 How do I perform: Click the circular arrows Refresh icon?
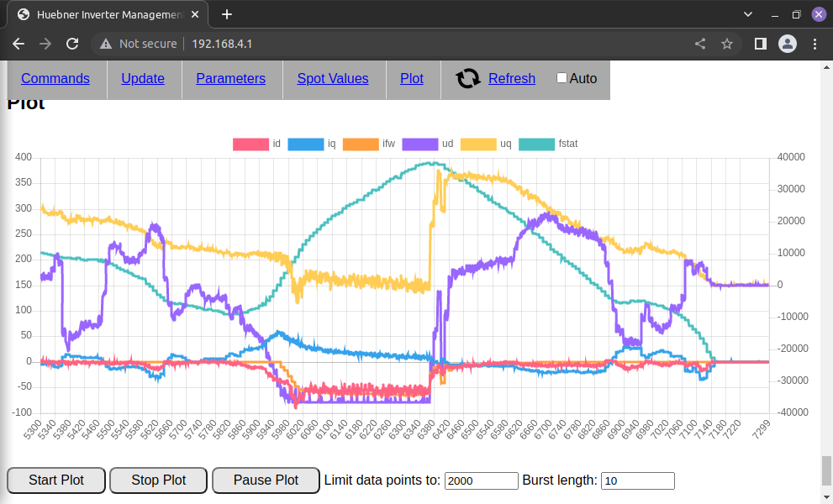tap(468, 78)
